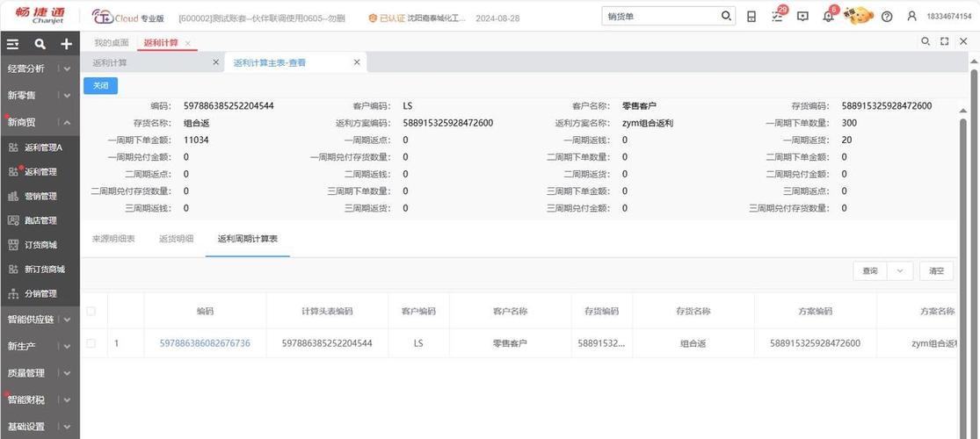Image resolution: width=980 pixels, height=439 pixels.
Task: Click the 计算头表编码 column header
Action: [x=327, y=311]
